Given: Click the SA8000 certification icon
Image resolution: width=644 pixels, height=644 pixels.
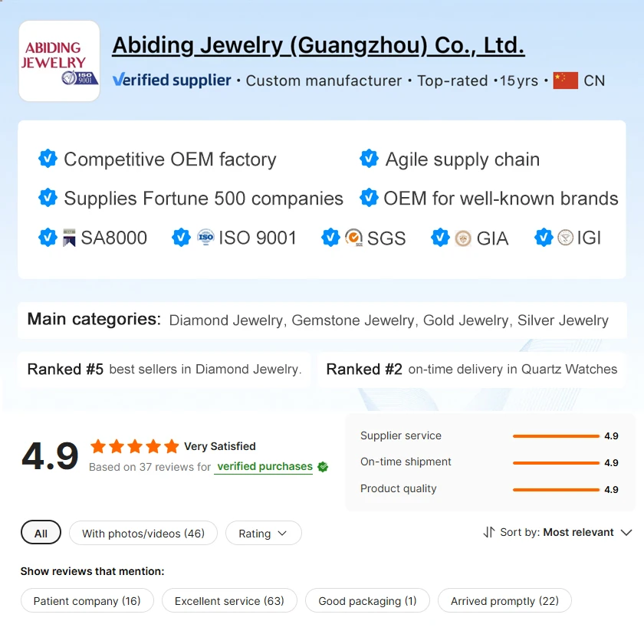Looking at the screenshot, I should [70, 238].
